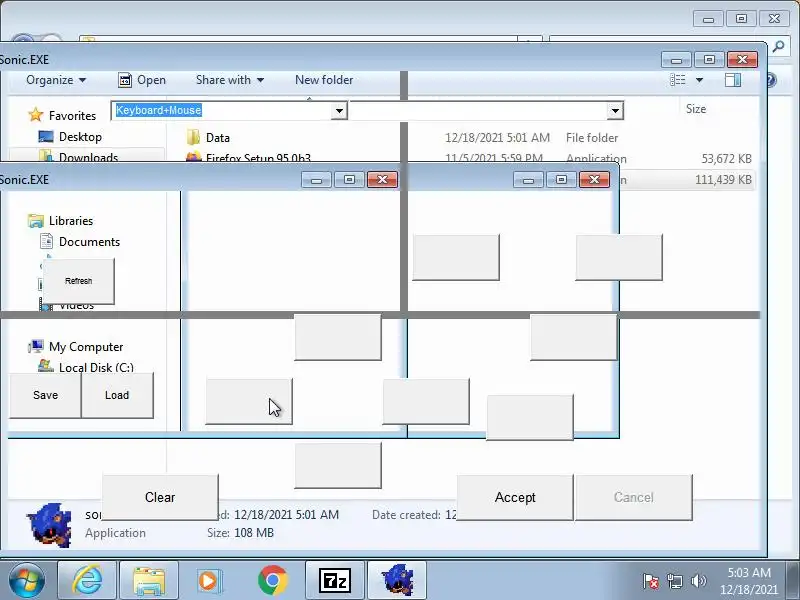Click the Open toolbar button
This screenshot has width=800, height=600.
pos(142,80)
